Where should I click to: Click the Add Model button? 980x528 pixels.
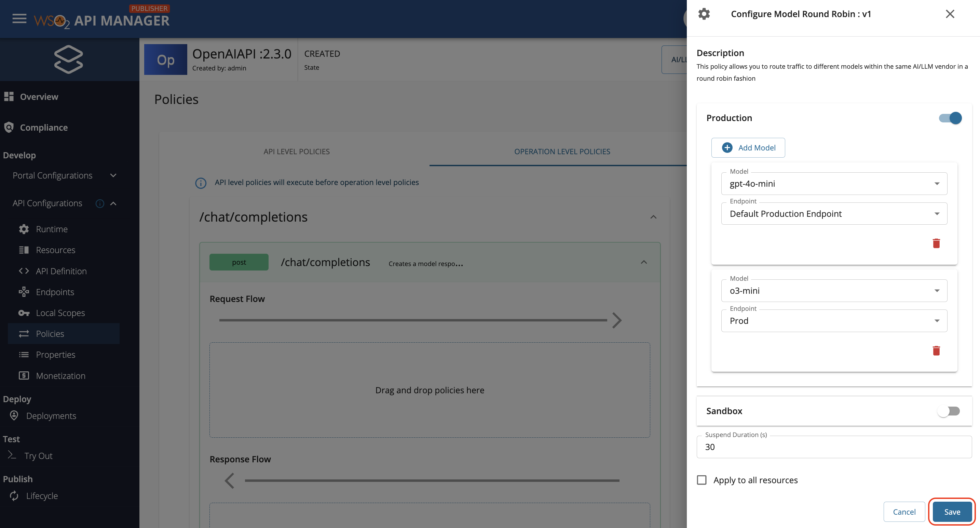pos(748,148)
